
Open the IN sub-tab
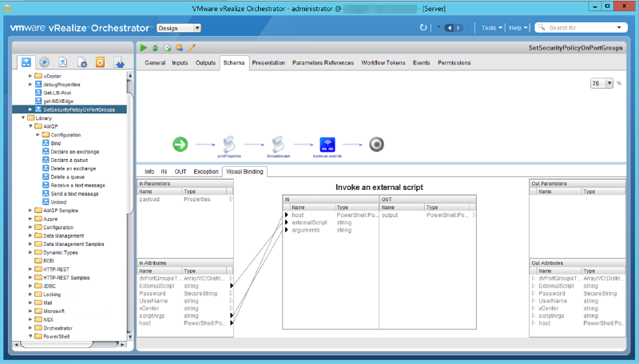pyautogui.click(x=164, y=172)
